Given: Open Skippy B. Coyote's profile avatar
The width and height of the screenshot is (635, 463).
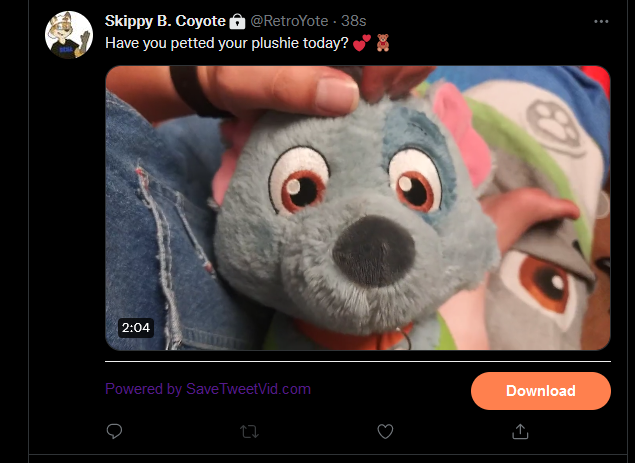Looking at the screenshot, I should (69, 35).
